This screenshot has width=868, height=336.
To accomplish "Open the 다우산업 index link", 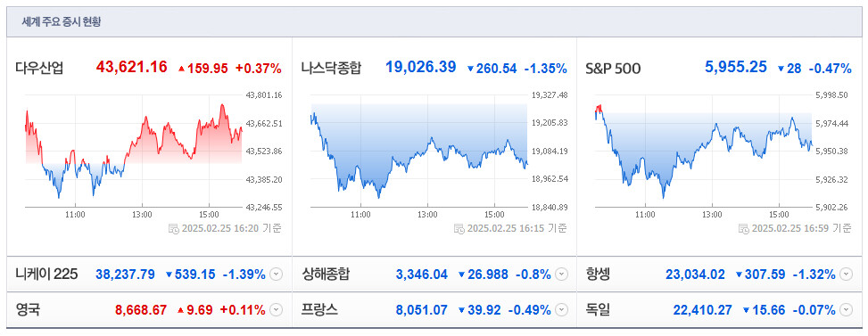I will coord(39,69).
